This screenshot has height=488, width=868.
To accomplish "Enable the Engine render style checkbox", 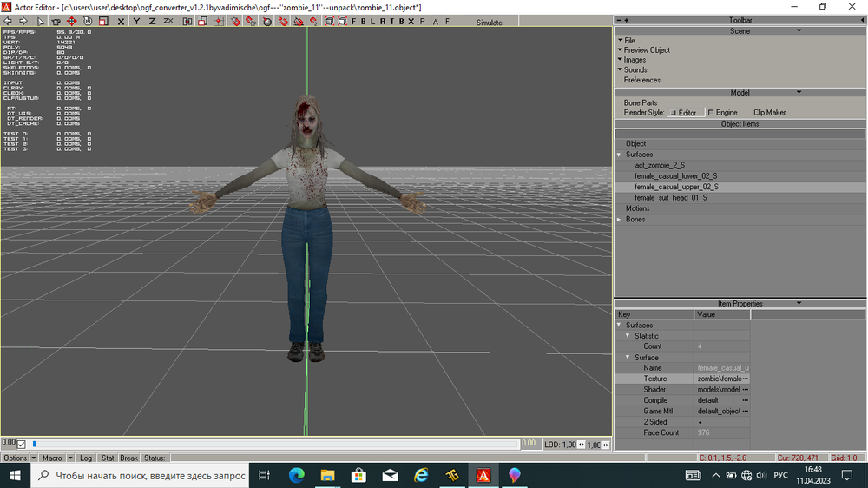I will tap(711, 113).
